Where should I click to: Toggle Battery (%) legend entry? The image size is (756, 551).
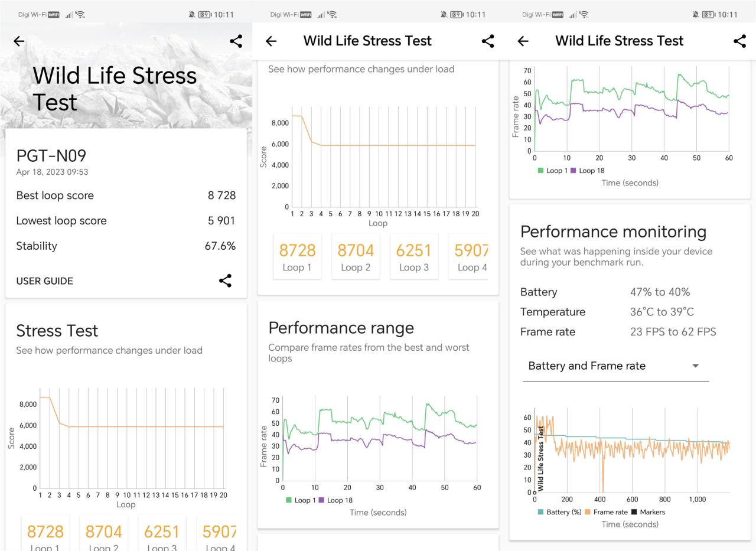point(560,512)
